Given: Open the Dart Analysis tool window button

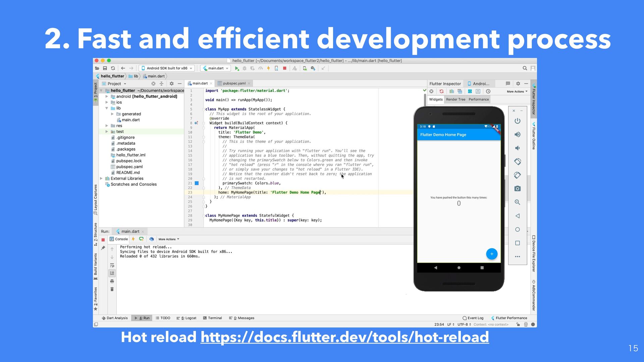Looking at the screenshot, I should click(114, 318).
